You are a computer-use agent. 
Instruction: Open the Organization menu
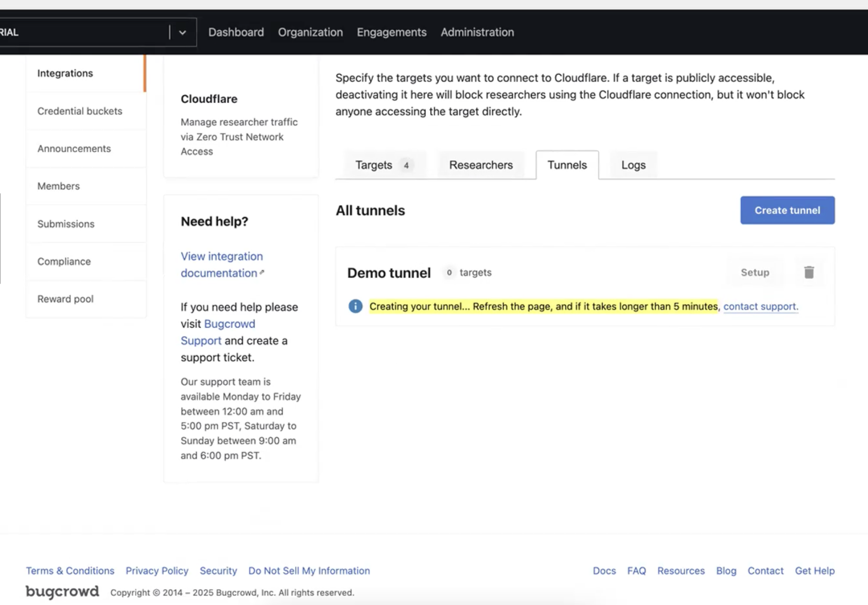[310, 33]
